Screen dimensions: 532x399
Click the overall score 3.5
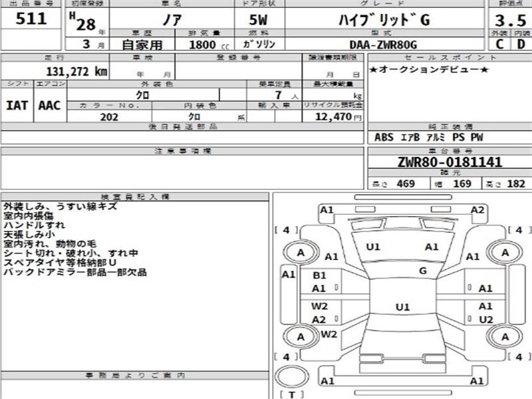pos(510,21)
